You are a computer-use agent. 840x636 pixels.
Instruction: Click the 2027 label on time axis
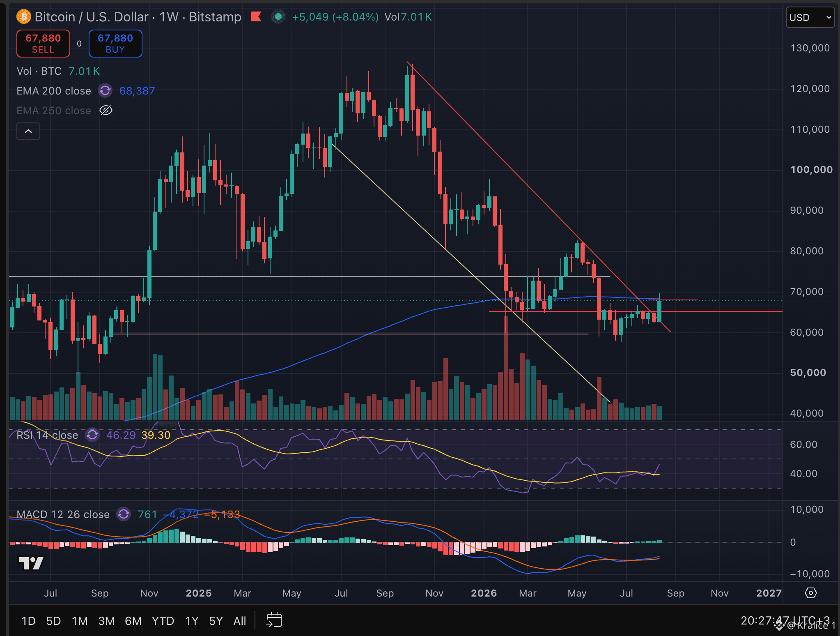pyautogui.click(x=769, y=593)
